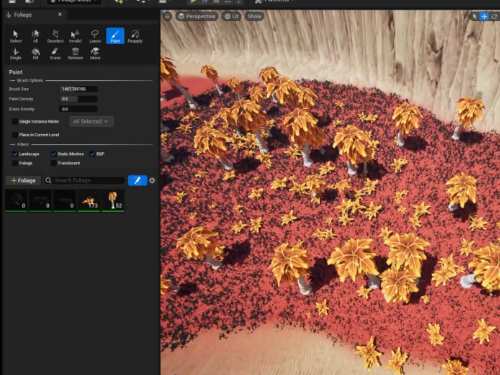Open the Show viewport menu
Image resolution: width=500 pixels, height=375 pixels.
pos(254,16)
